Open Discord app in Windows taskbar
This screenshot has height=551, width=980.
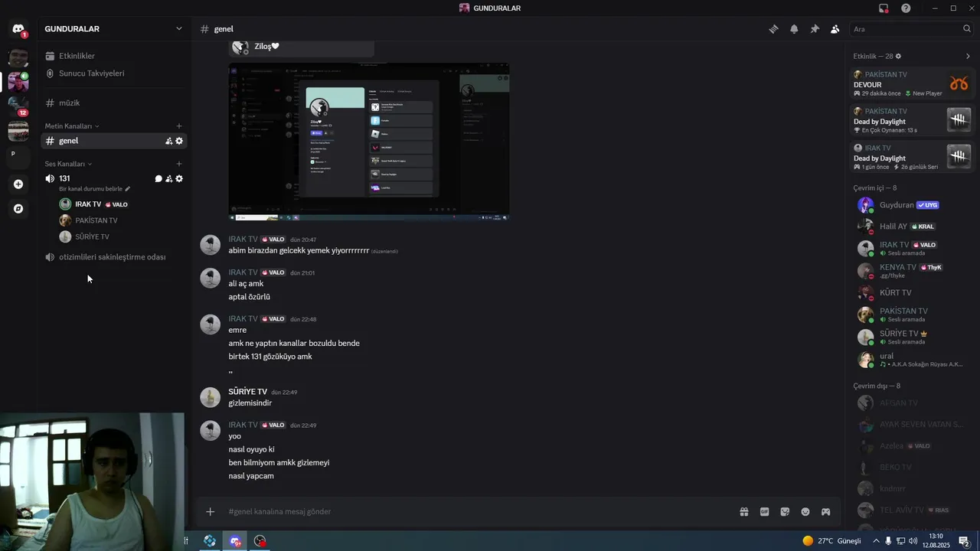coord(235,541)
